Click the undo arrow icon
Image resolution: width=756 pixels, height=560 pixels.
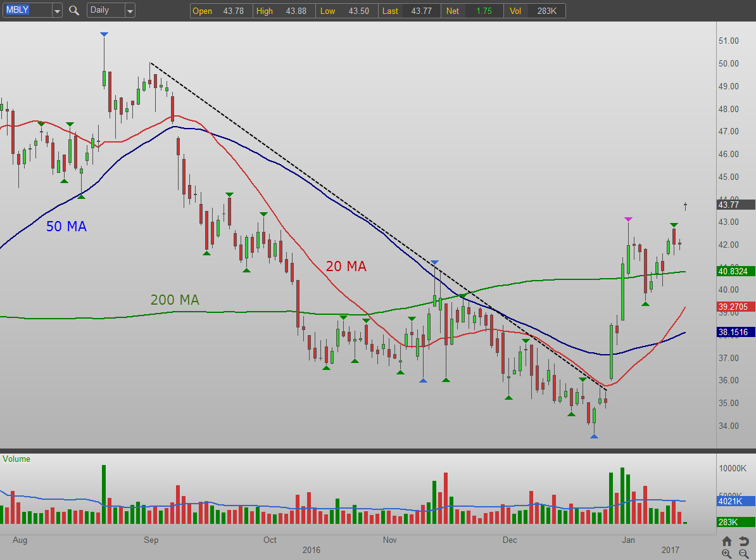pyautogui.click(x=744, y=541)
